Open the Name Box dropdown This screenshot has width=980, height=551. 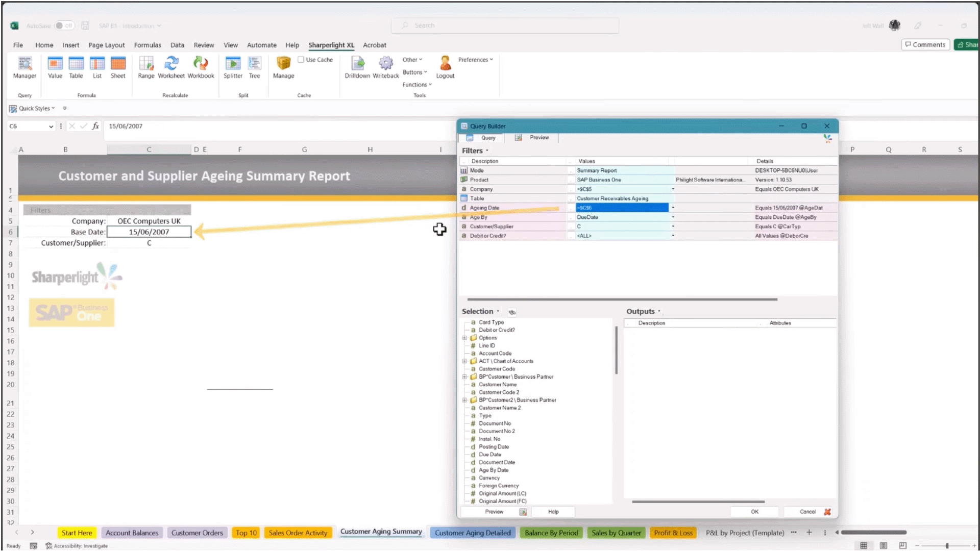pos(51,126)
